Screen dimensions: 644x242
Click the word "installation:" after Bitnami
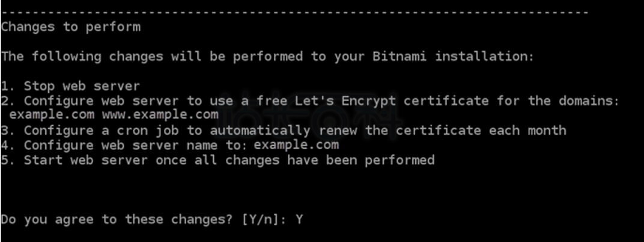tap(484, 57)
